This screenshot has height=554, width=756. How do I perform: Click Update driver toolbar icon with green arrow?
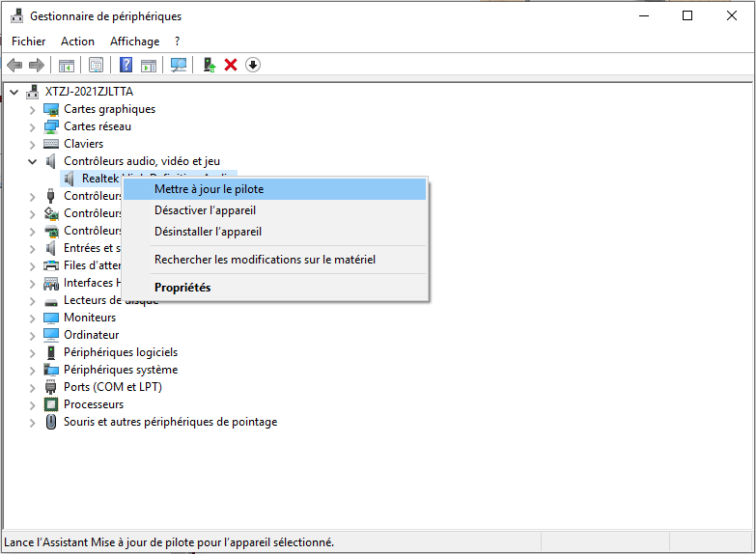[210, 65]
